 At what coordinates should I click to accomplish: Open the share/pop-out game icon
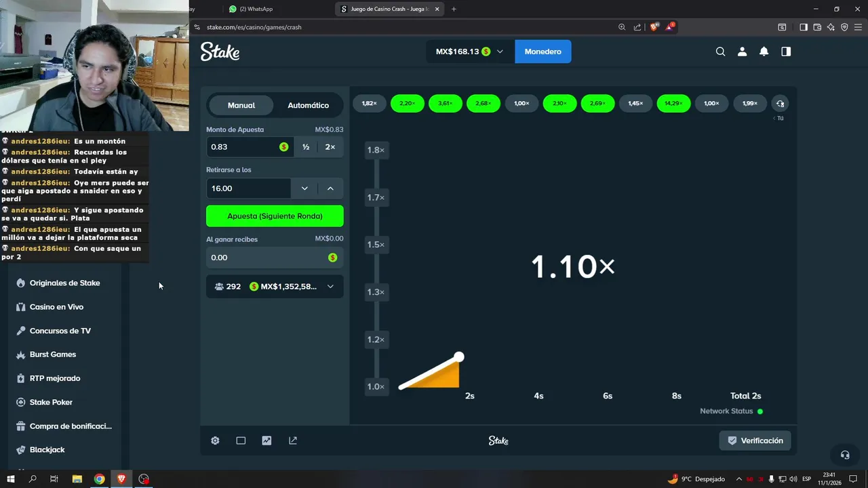(x=293, y=441)
